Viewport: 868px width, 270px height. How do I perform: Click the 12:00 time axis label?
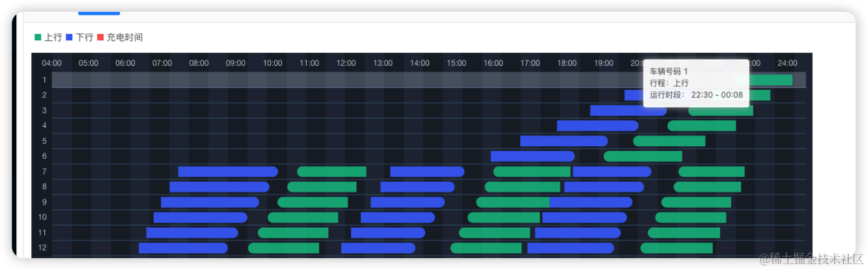(346, 63)
